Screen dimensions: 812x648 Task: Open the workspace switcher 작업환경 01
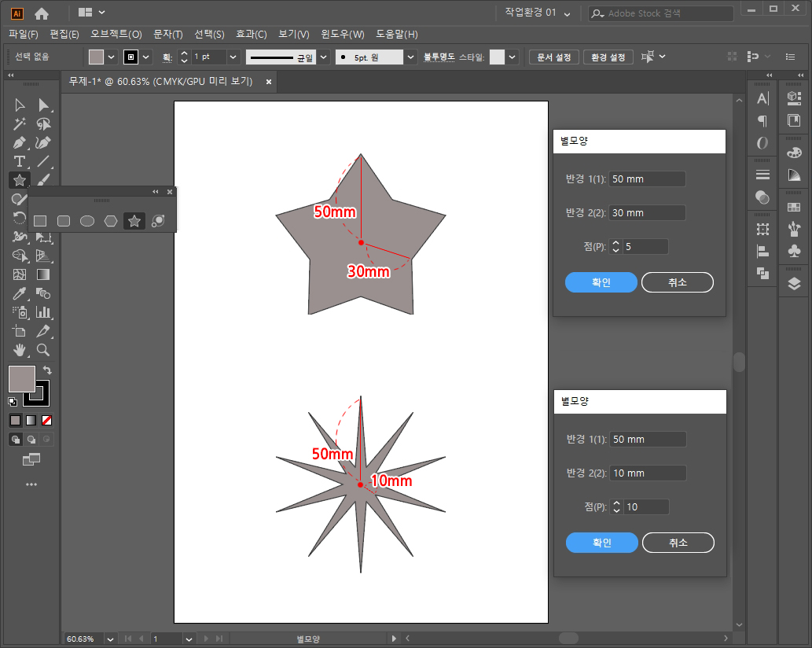click(538, 13)
